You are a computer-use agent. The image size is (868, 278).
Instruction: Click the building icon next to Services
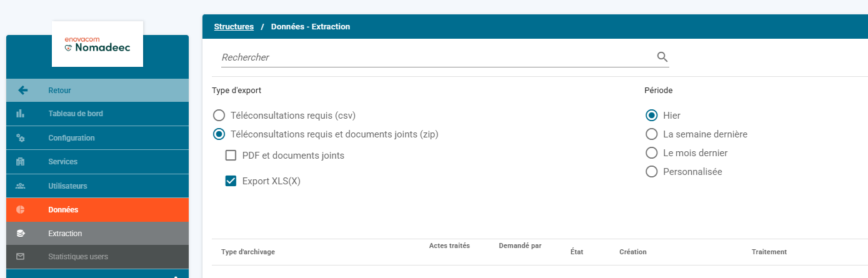point(20,162)
